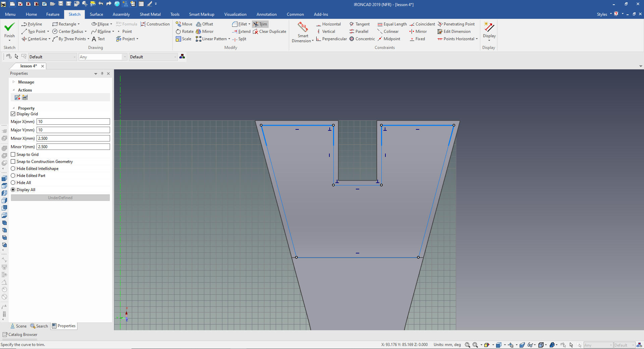This screenshot has width=644, height=349.
Task: Open the Feature ribbon tab
Action: 53,14
